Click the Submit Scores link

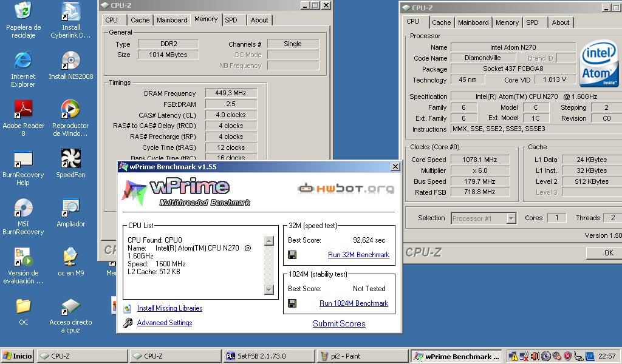point(339,323)
